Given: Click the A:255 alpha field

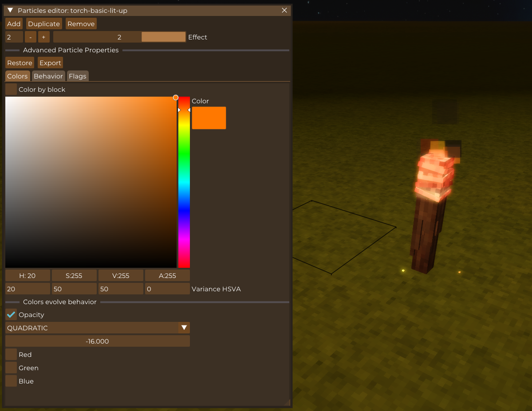Looking at the screenshot, I should [167, 275].
